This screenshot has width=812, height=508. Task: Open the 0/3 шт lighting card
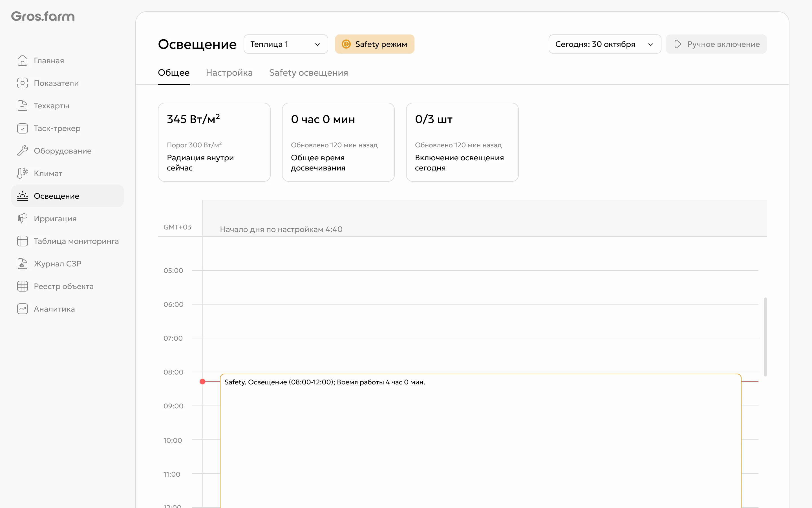tap(462, 142)
